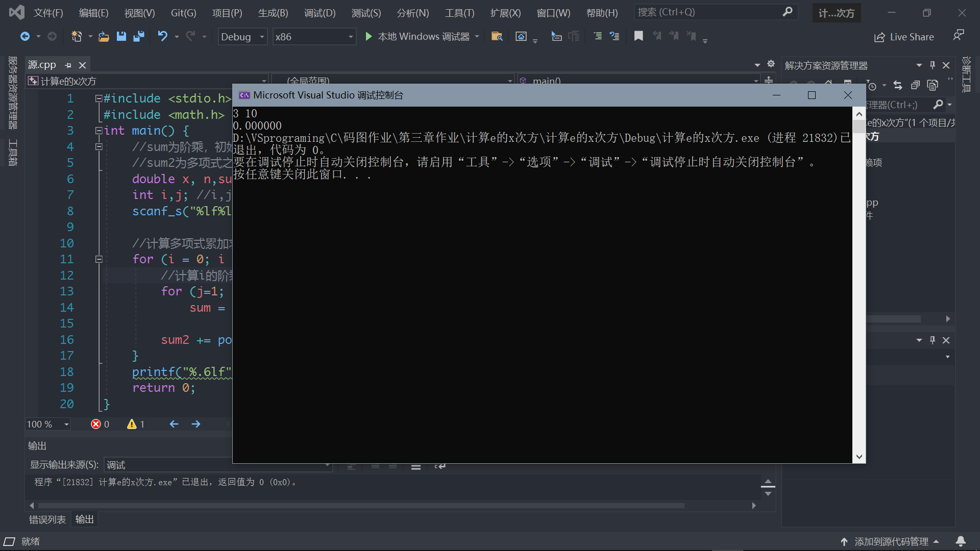Click the new project icon in toolbar
The width and height of the screenshot is (980, 551).
click(x=77, y=36)
